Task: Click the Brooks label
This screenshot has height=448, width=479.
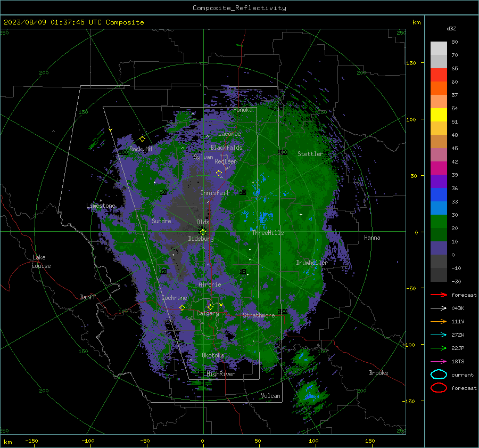Action: [378, 372]
